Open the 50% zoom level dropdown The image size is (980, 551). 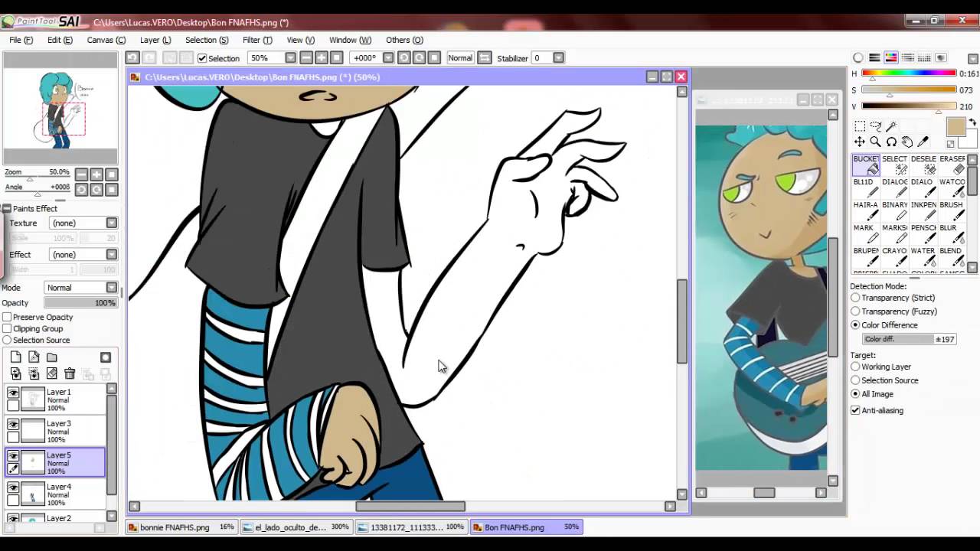click(290, 58)
